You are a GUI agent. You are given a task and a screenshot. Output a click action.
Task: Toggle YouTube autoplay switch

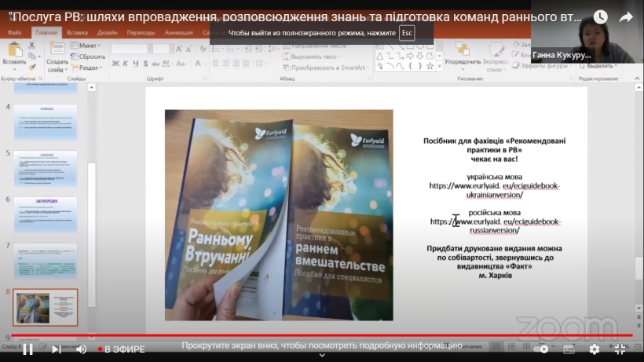[x=541, y=349]
